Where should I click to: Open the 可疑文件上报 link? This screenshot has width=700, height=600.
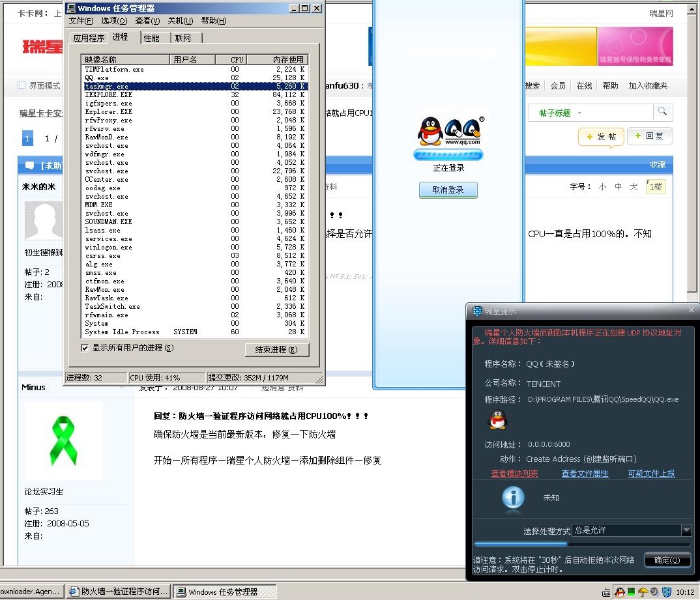651,474
